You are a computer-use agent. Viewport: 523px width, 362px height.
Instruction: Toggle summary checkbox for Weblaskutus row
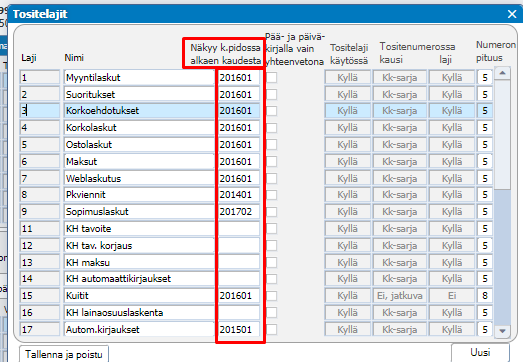pyautogui.click(x=272, y=178)
